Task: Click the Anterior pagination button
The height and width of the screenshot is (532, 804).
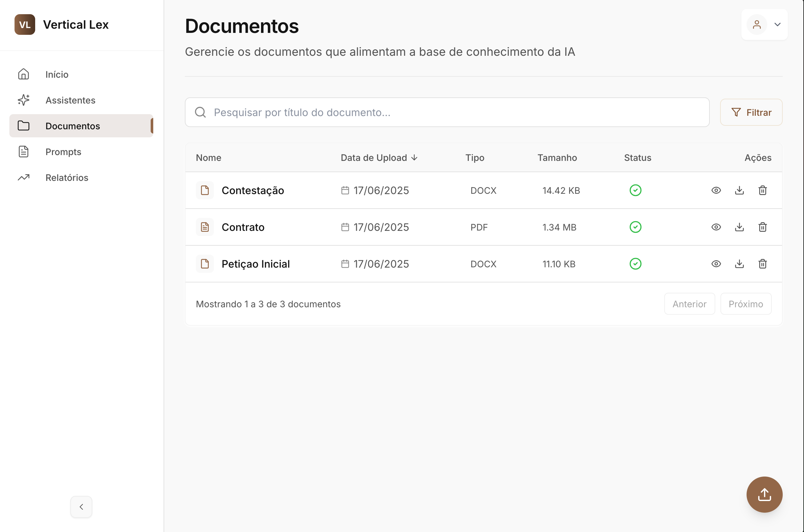Action: pyautogui.click(x=689, y=304)
